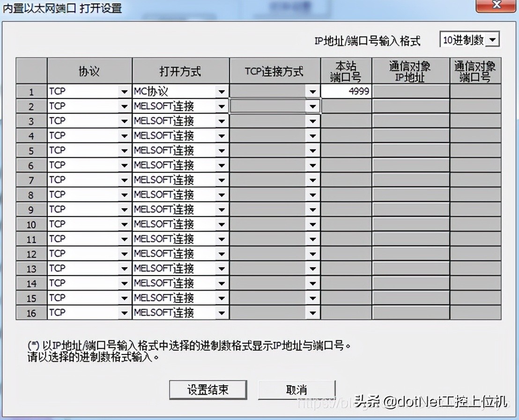Image resolution: width=519 pixels, height=420 pixels.
Task: Select the 4999 port number field in row 1
Action: 345,91
